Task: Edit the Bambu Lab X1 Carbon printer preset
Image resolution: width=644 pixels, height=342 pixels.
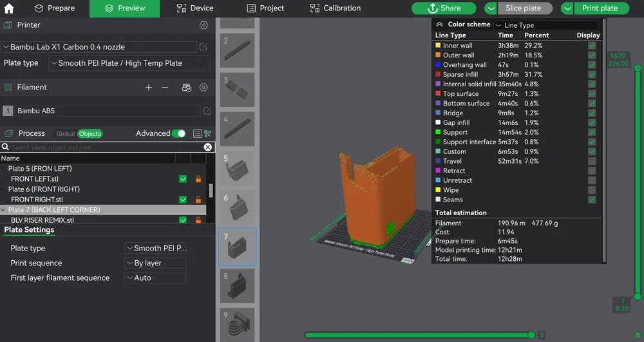Action: [x=204, y=47]
